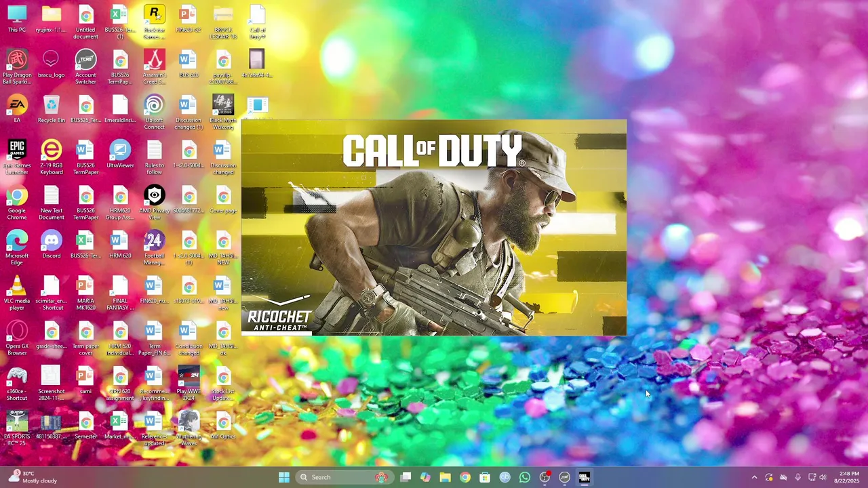Screen dimensions: 868x488
Task: Launch the Wuthering Waves shortcut
Action: coord(189,429)
